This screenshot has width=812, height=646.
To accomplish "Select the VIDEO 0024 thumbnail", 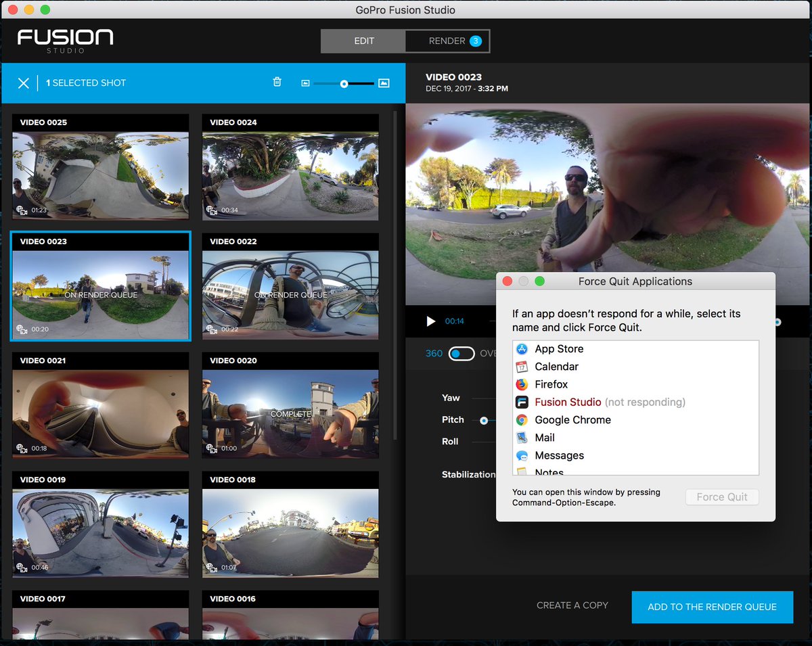I will [290, 166].
